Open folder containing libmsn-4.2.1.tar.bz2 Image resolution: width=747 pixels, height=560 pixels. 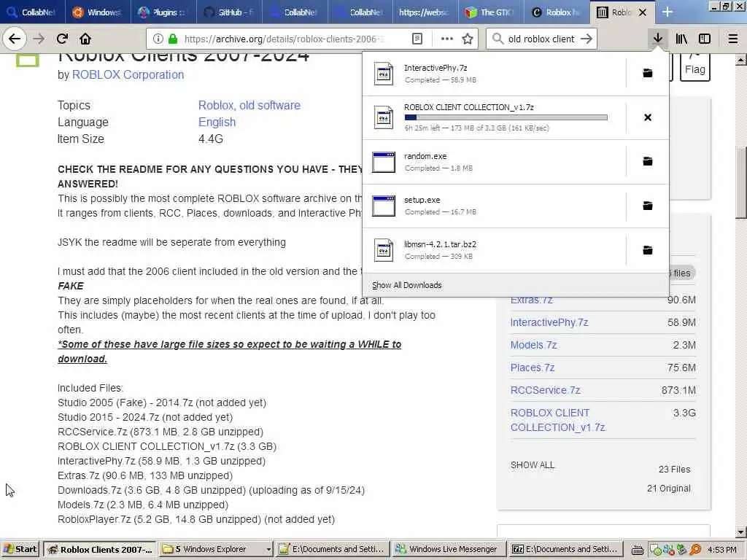pyautogui.click(x=648, y=250)
